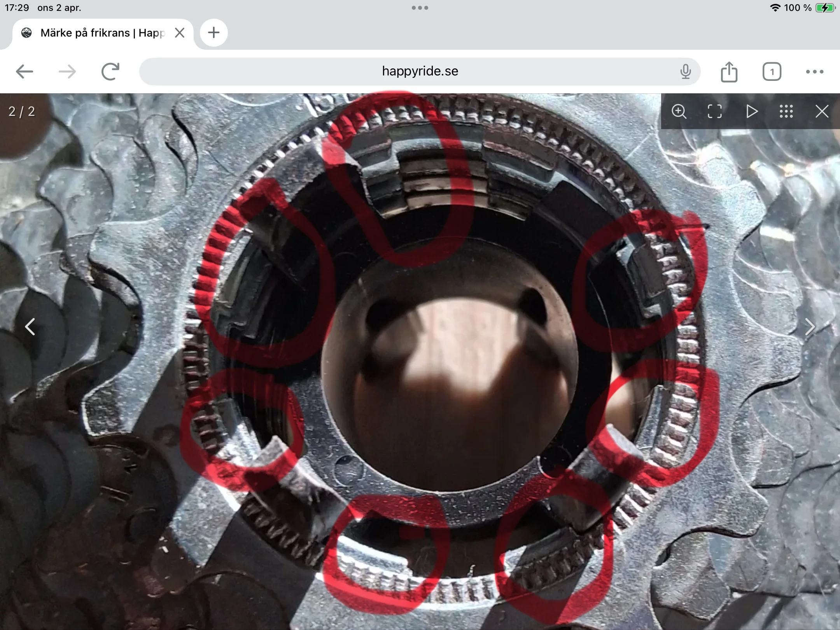Close the image lightbox viewer
This screenshot has height=630, width=840.
pyautogui.click(x=822, y=112)
